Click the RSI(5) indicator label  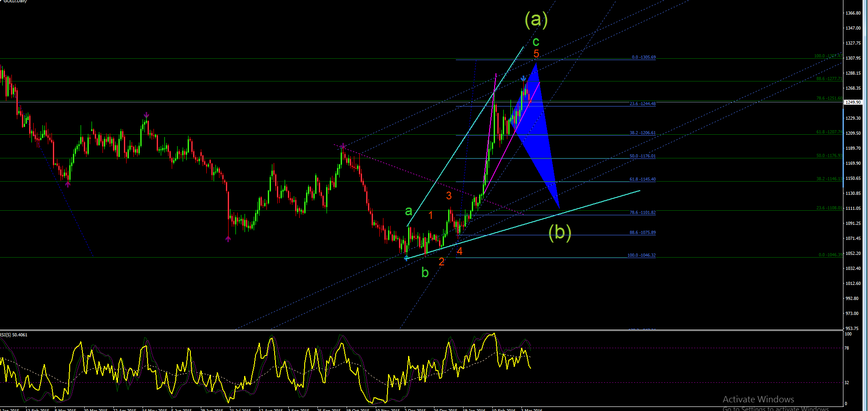click(14, 335)
